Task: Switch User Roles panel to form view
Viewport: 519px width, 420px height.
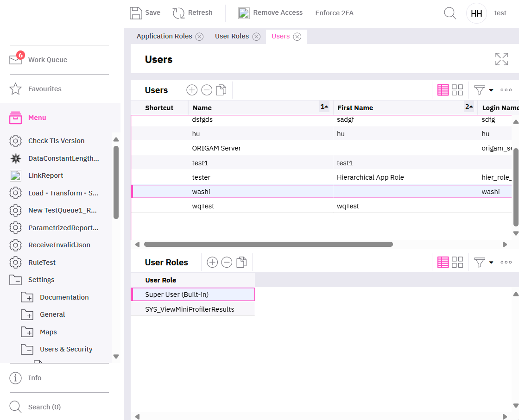Action: point(457,263)
